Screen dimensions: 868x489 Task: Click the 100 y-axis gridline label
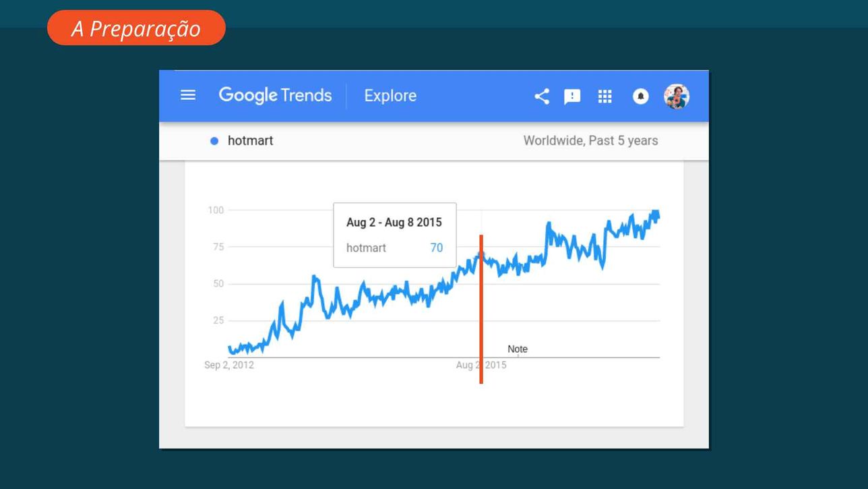(x=216, y=210)
